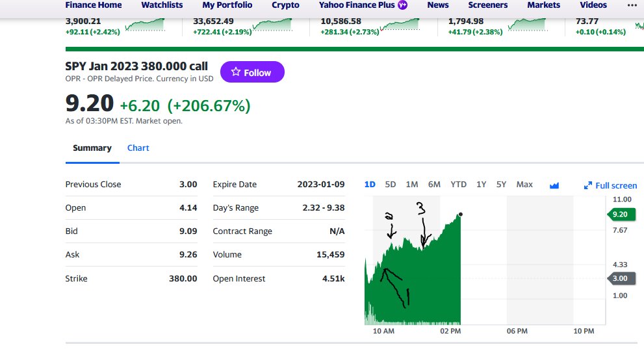Click the Bid value 9.09
644x353 pixels.
pos(188,231)
